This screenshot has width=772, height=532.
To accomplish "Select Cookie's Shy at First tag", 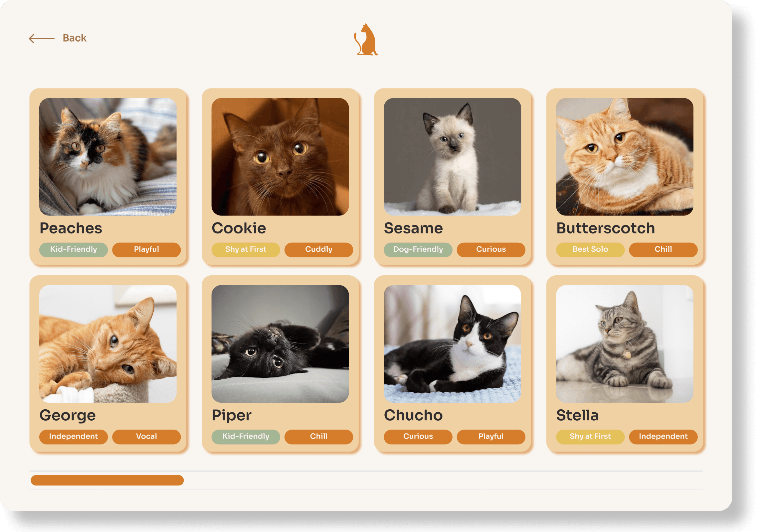I will (x=246, y=250).
